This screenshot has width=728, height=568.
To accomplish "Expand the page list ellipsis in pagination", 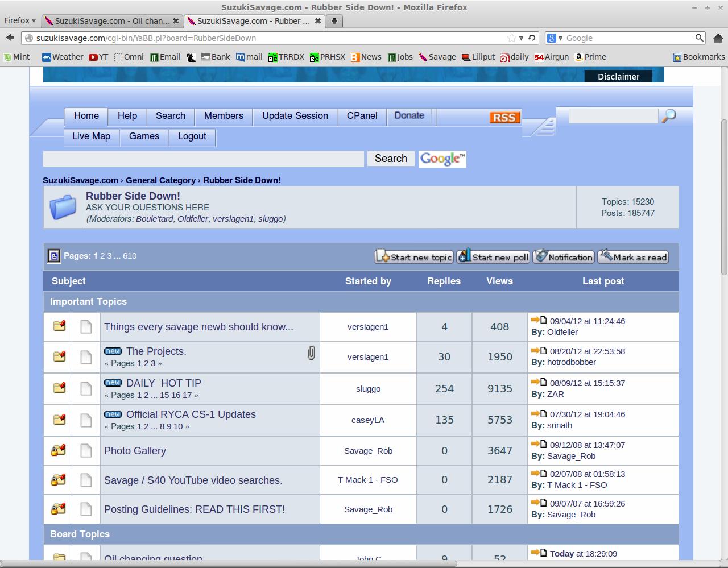I will coord(117,256).
